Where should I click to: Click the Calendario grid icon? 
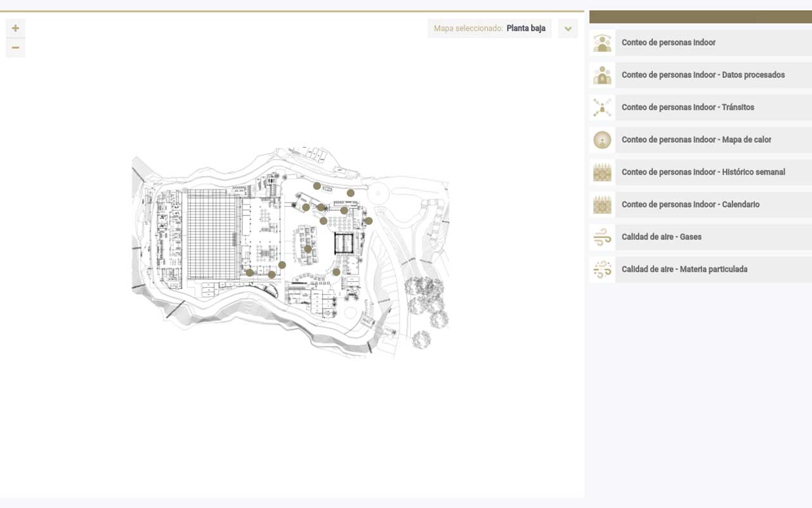tap(602, 204)
